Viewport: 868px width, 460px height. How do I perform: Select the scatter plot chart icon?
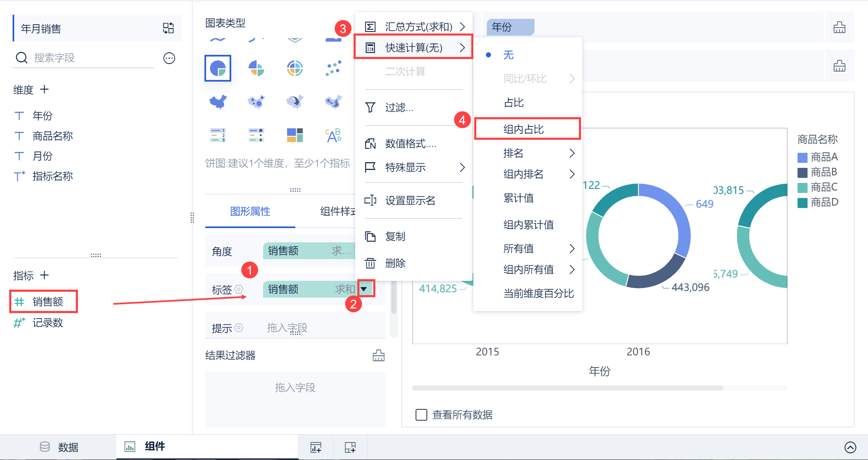pyautogui.click(x=333, y=68)
